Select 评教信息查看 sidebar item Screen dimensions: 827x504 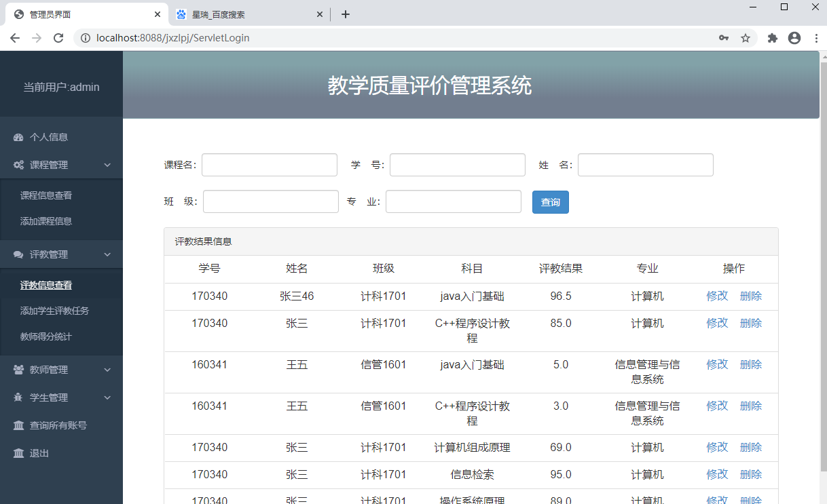(46, 286)
